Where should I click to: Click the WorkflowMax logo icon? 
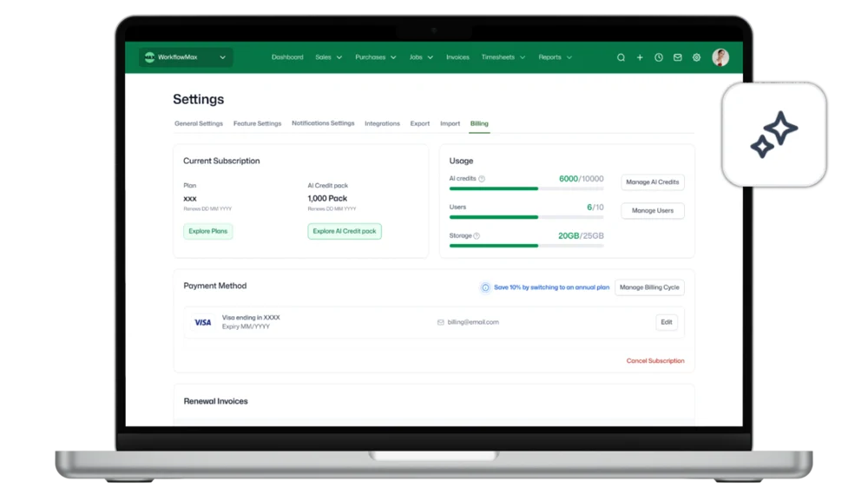[x=149, y=57]
